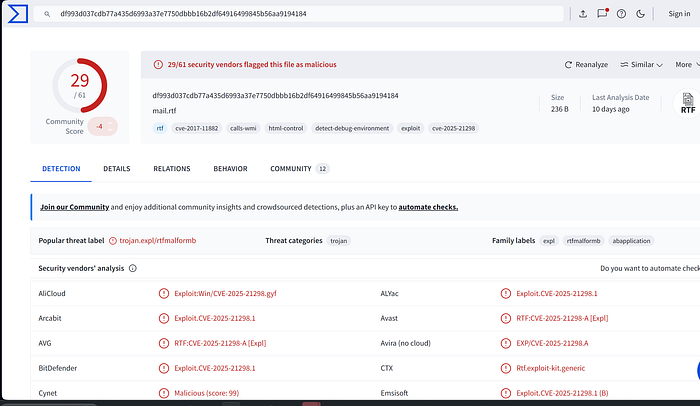Click the 29/61 detection score circle
This screenshot has width=700, height=406.
pyautogui.click(x=80, y=85)
